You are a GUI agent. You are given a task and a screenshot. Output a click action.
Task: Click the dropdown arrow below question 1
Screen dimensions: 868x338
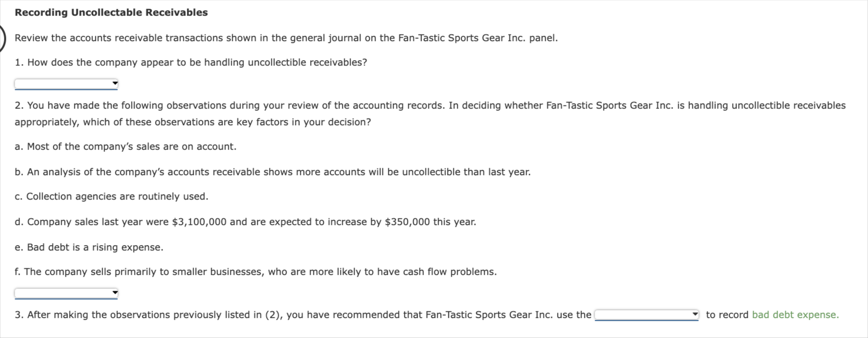114,83
